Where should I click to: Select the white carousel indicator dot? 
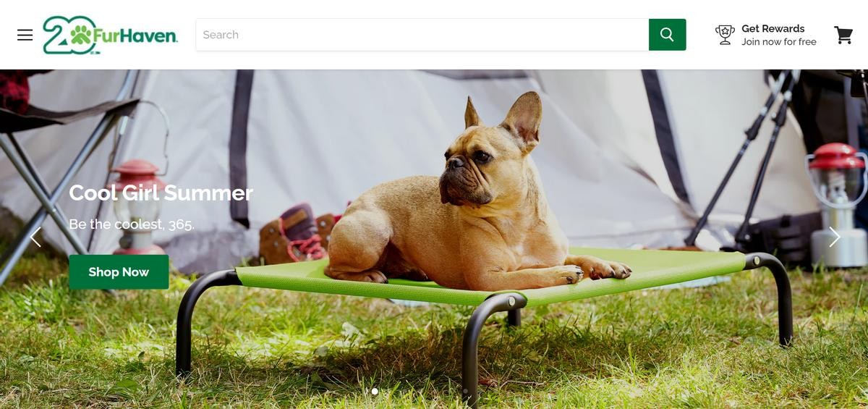coord(375,392)
